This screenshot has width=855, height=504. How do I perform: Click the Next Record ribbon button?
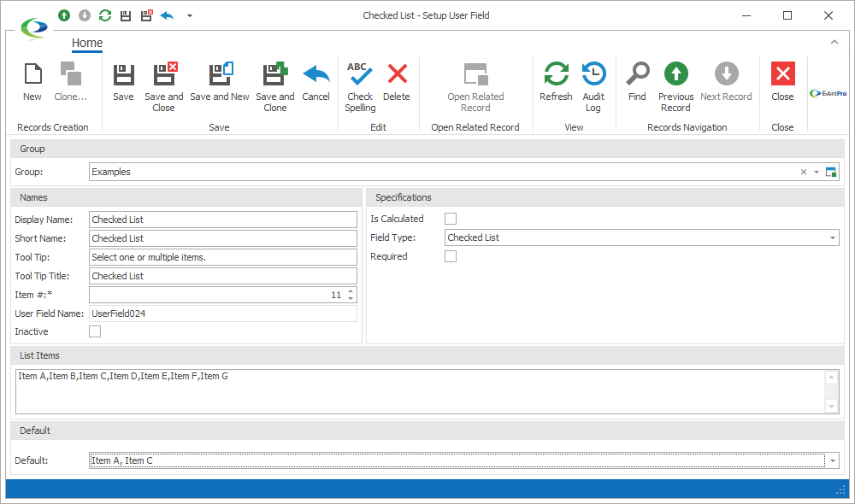(x=726, y=82)
